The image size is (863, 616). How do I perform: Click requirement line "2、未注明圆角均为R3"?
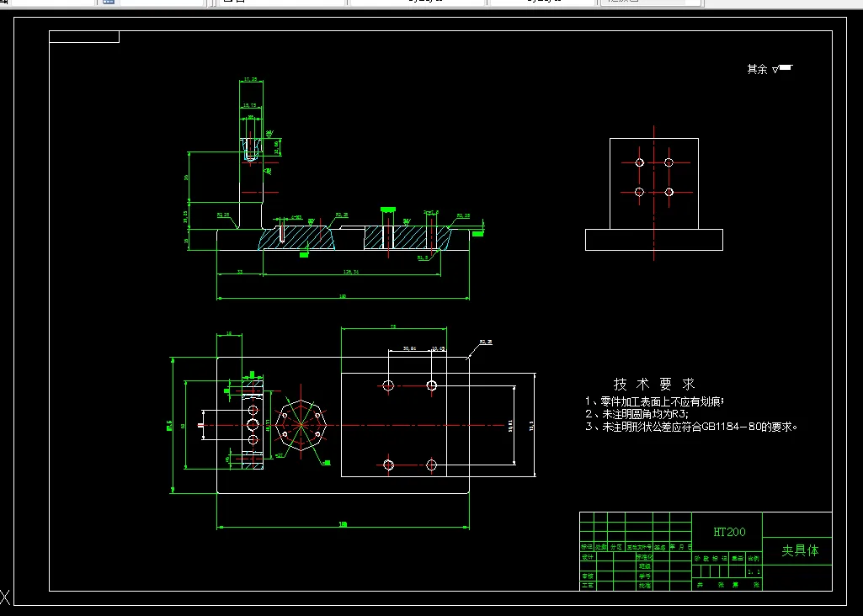tap(637, 414)
